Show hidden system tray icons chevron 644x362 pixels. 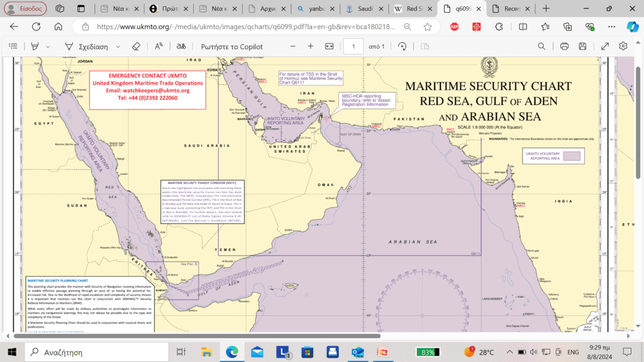(x=509, y=352)
